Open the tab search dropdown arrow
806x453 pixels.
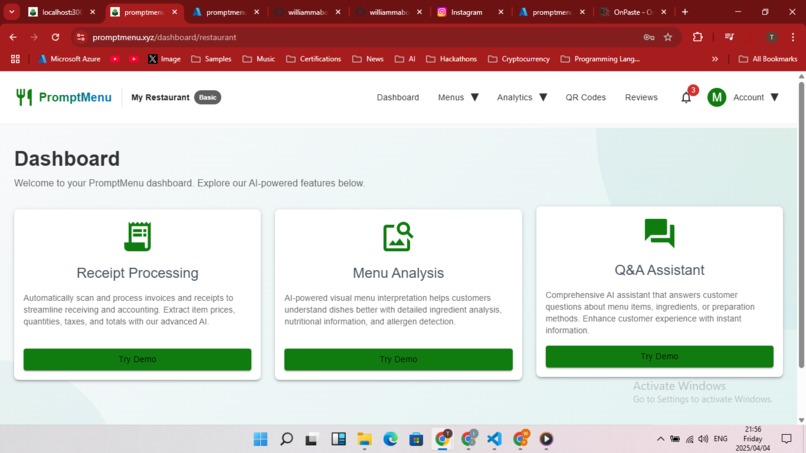12,12
